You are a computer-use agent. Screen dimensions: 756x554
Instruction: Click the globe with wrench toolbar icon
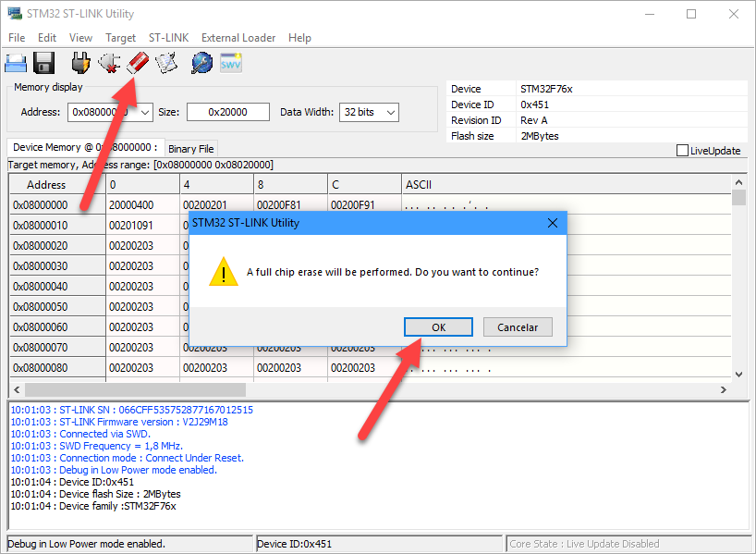pos(202,63)
